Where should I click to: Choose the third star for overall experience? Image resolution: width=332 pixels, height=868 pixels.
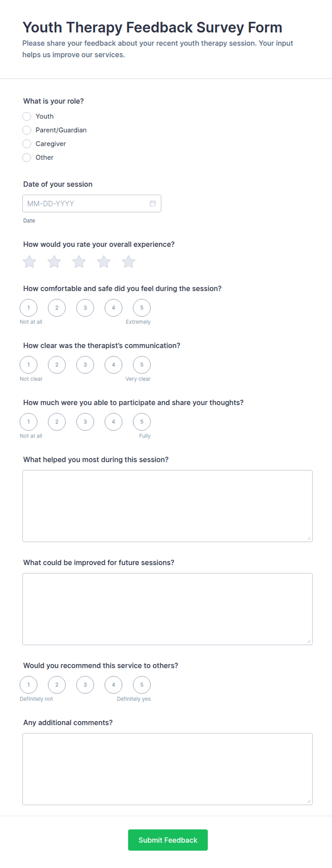coord(79,262)
